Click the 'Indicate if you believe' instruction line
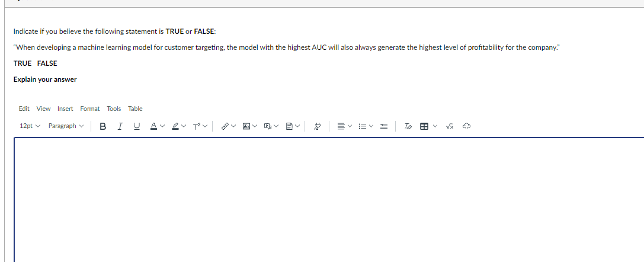Viewport: 644px width, 262px height. (114, 31)
